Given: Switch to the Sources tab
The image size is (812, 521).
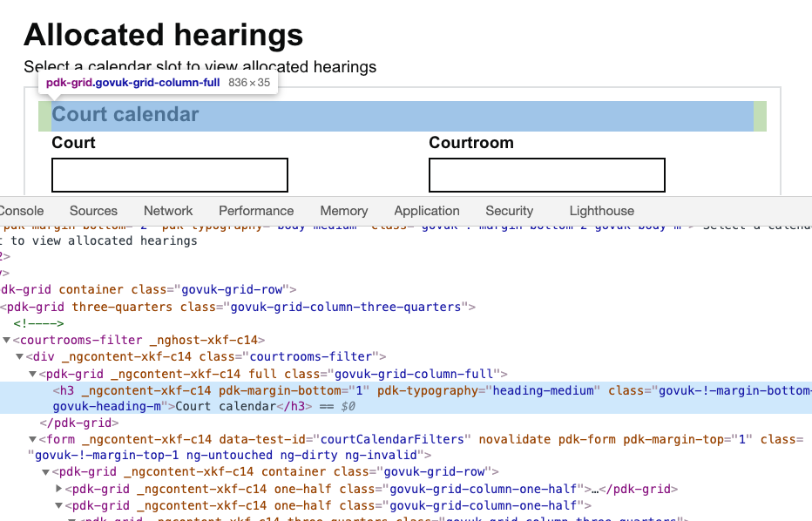Looking at the screenshot, I should pyautogui.click(x=94, y=211).
